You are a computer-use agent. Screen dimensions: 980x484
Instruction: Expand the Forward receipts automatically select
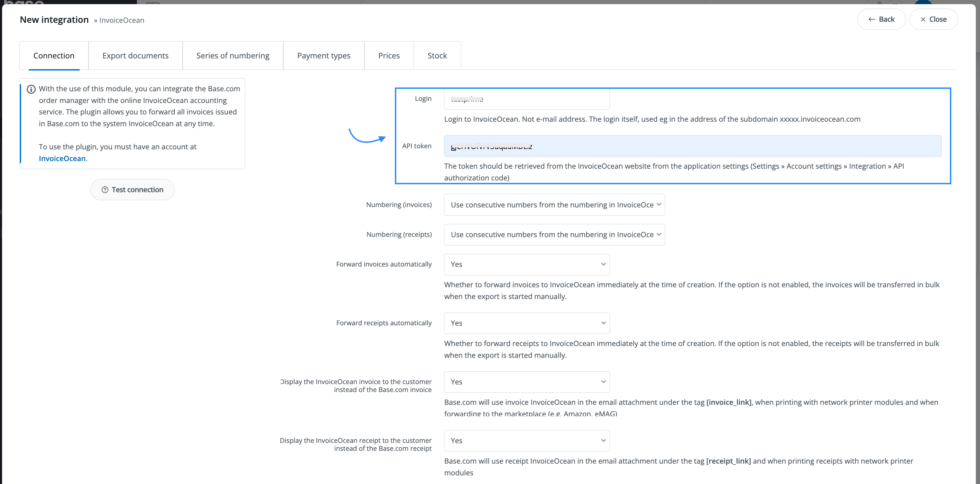pos(527,323)
